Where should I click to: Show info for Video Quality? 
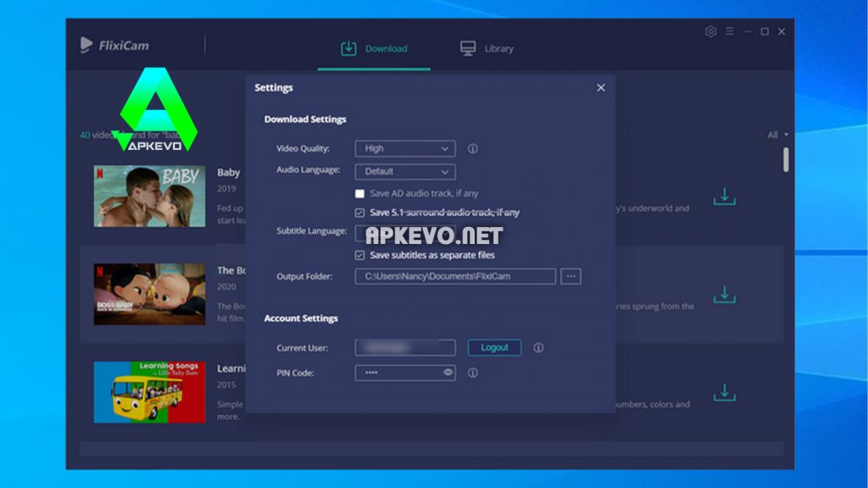(473, 149)
